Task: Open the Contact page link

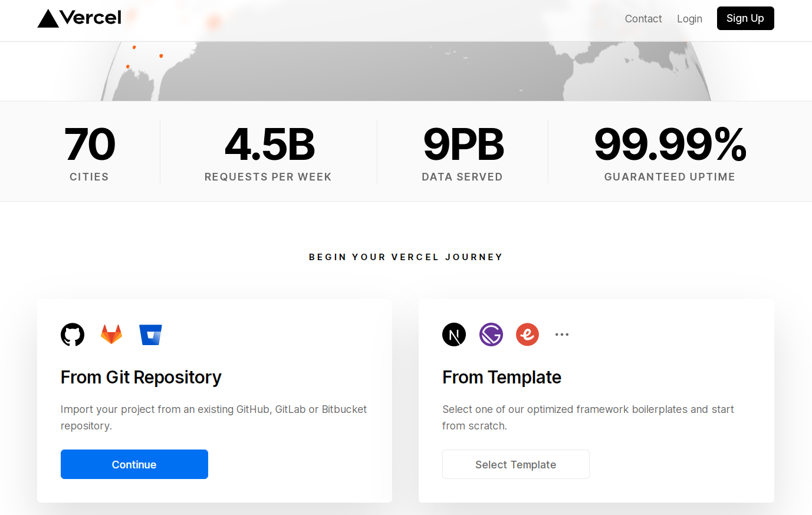Action: tap(643, 19)
